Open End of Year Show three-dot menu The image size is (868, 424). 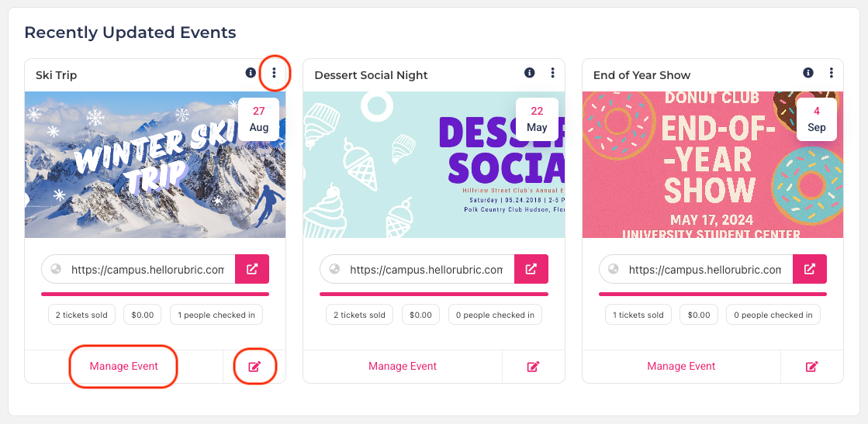point(831,73)
